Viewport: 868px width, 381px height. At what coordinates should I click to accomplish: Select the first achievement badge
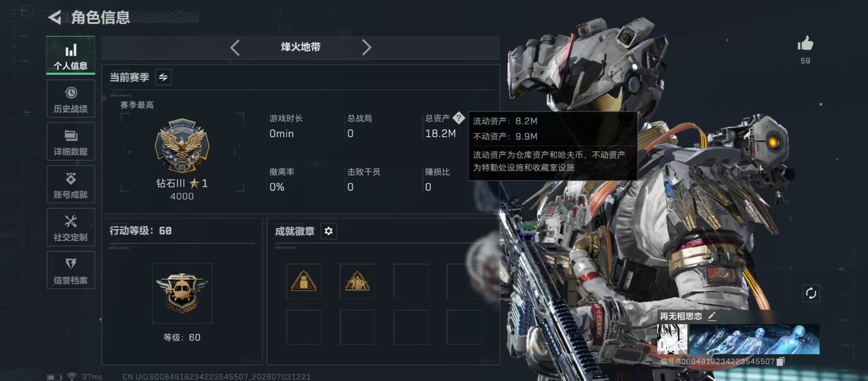pos(304,281)
